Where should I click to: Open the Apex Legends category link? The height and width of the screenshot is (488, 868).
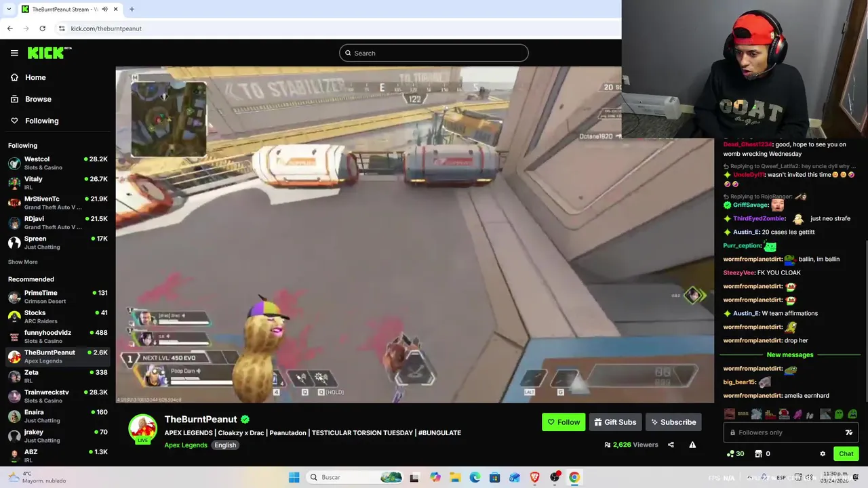(x=186, y=445)
